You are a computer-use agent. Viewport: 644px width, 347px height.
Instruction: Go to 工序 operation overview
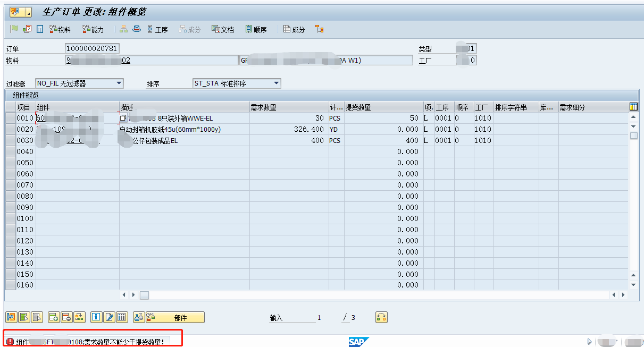[157, 29]
